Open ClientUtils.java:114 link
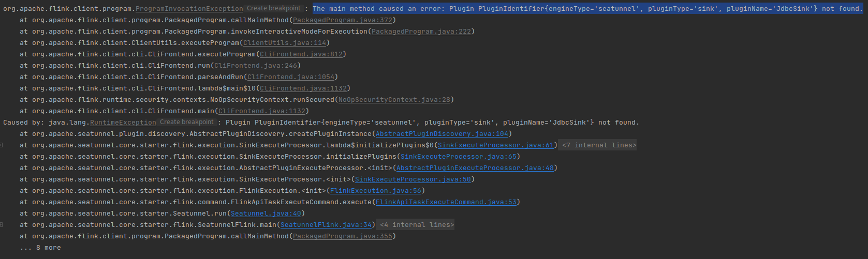Viewport: 868px width, 259px height. (285, 43)
